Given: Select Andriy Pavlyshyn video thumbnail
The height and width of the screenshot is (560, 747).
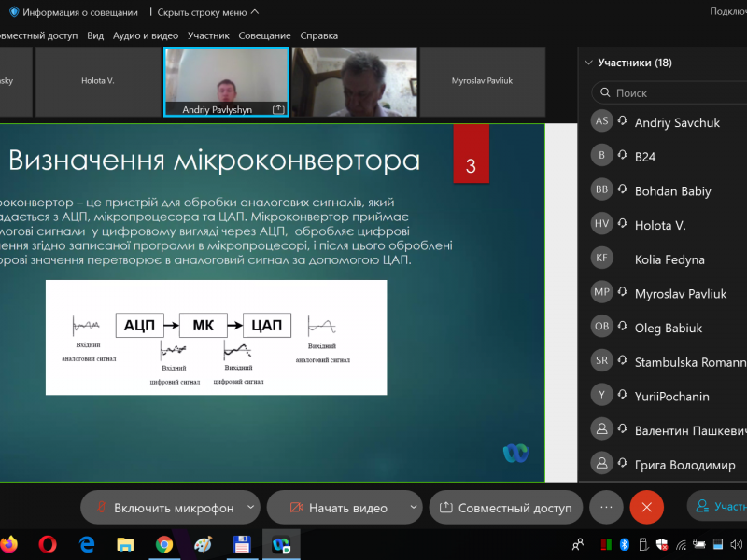Looking at the screenshot, I should (x=226, y=81).
